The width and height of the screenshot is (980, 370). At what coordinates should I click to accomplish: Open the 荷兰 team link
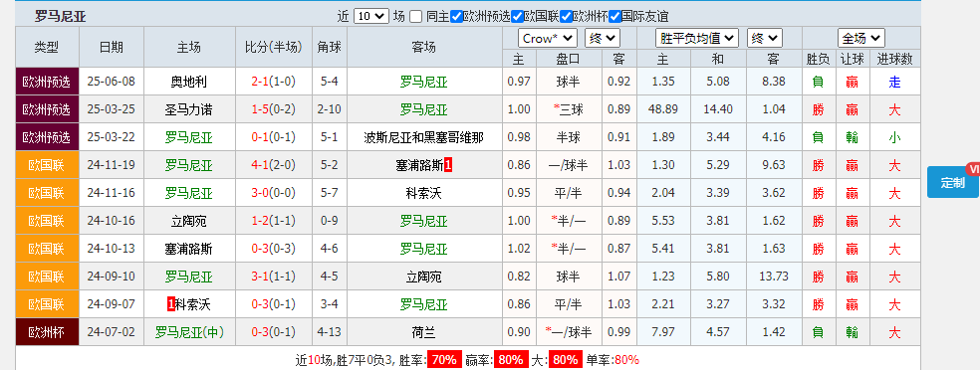pyautogui.click(x=423, y=332)
